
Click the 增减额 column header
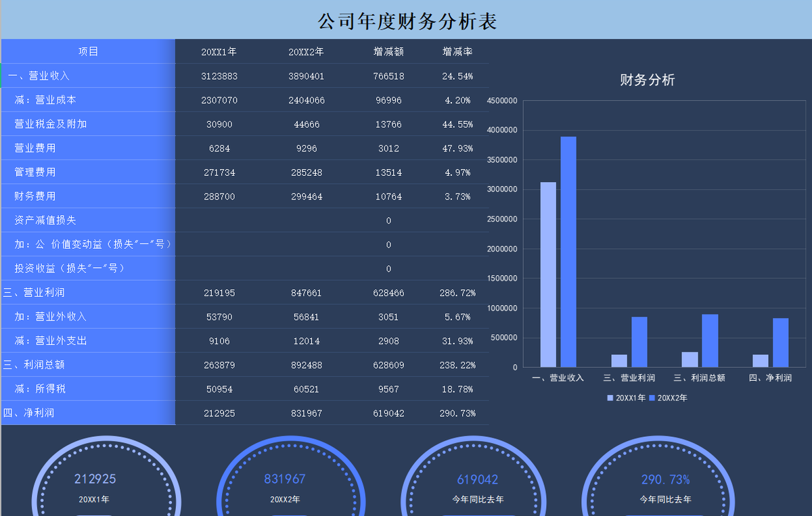pyautogui.click(x=388, y=52)
